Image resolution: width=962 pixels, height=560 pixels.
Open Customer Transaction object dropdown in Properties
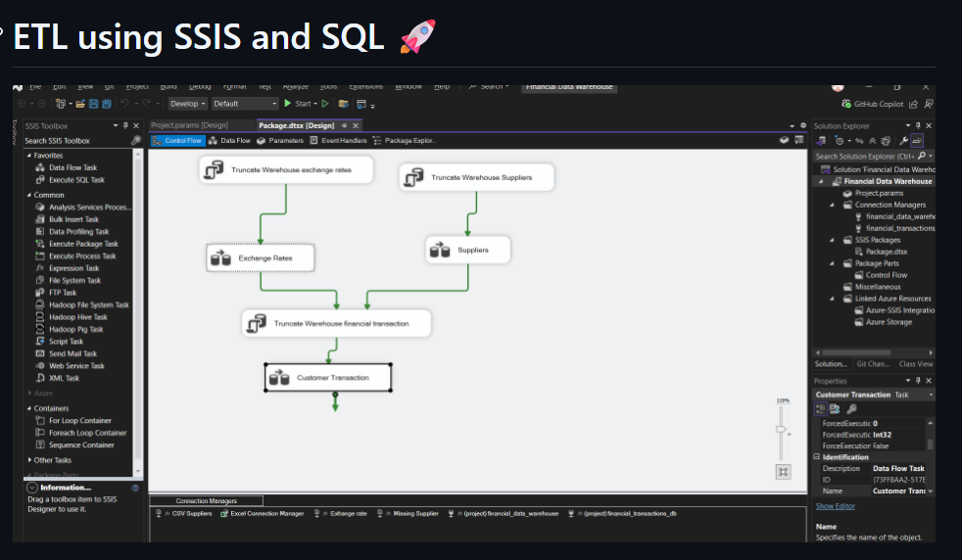tap(931, 395)
